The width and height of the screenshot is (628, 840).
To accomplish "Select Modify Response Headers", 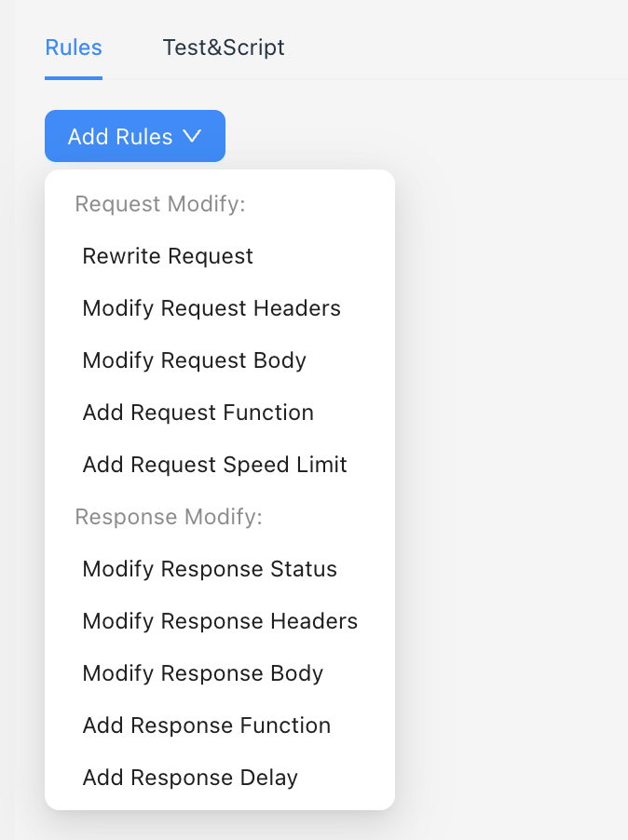I will (220, 621).
